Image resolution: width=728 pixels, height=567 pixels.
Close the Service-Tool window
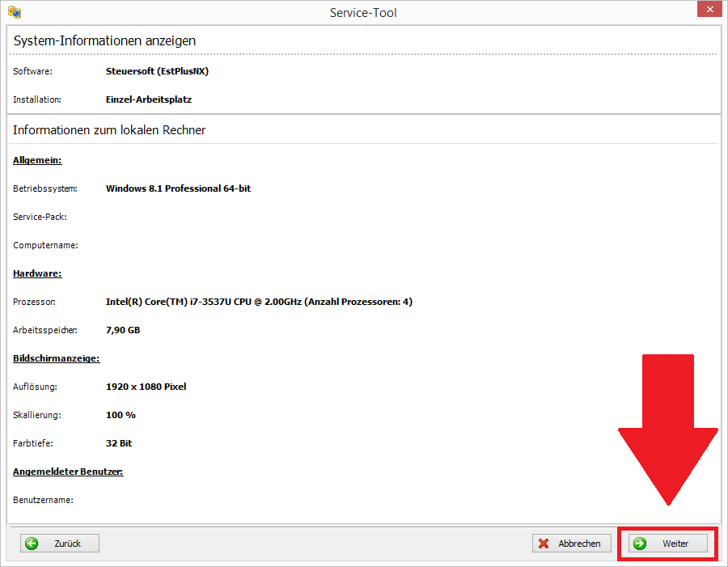click(x=709, y=10)
